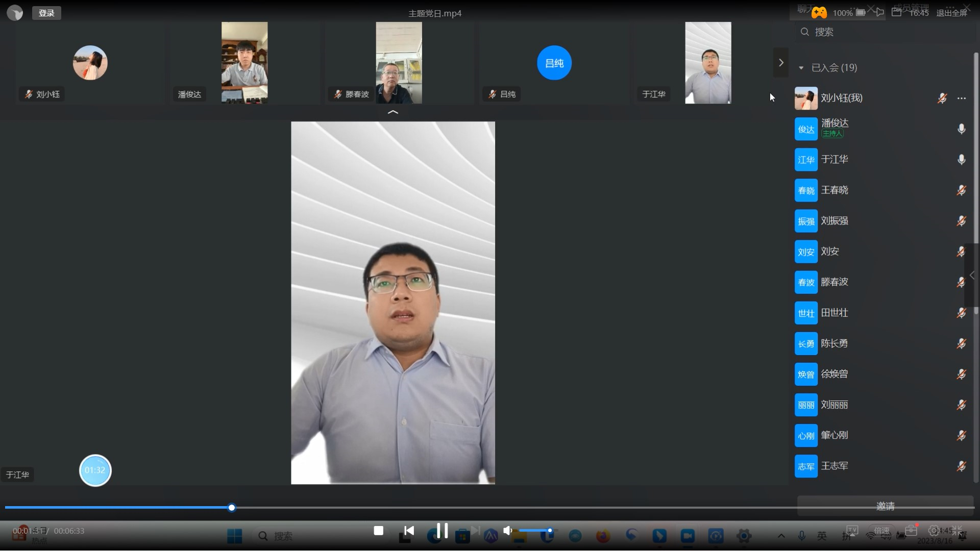Select 潘俊达 video thumbnail
This screenshot has width=980, height=551.
(244, 63)
